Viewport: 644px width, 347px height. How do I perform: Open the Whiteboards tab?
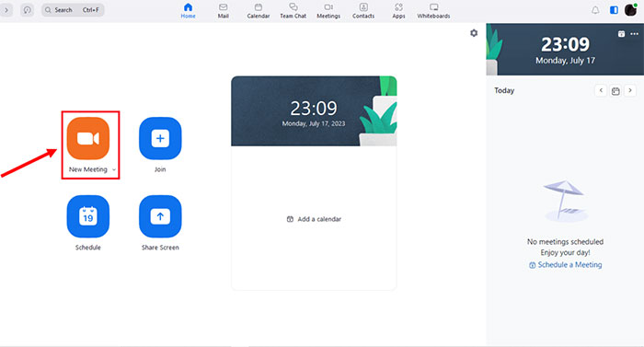(433, 11)
